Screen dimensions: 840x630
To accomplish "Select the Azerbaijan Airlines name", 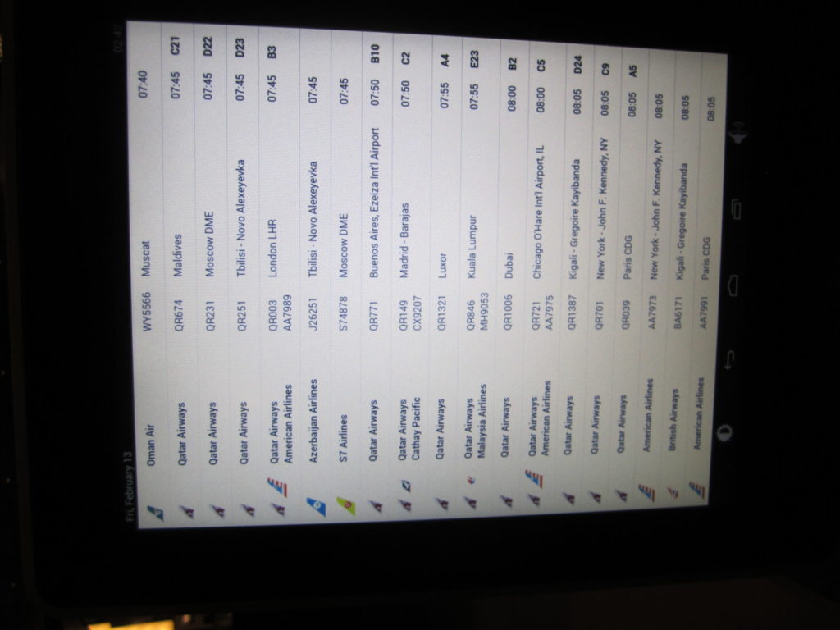I will (313, 421).
